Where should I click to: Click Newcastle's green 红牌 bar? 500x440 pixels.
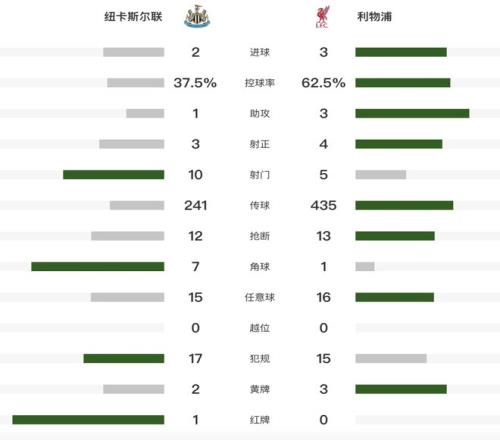tap(88, 420)
